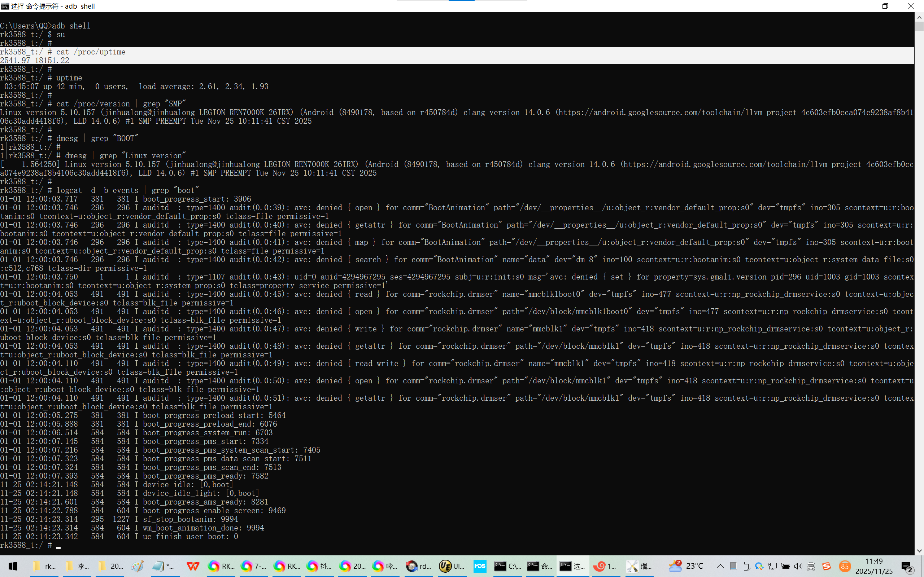Viewport: 924px width, 577px height.
Task: Click the scrollbar down arrow in the console
Action: point(919,551)
